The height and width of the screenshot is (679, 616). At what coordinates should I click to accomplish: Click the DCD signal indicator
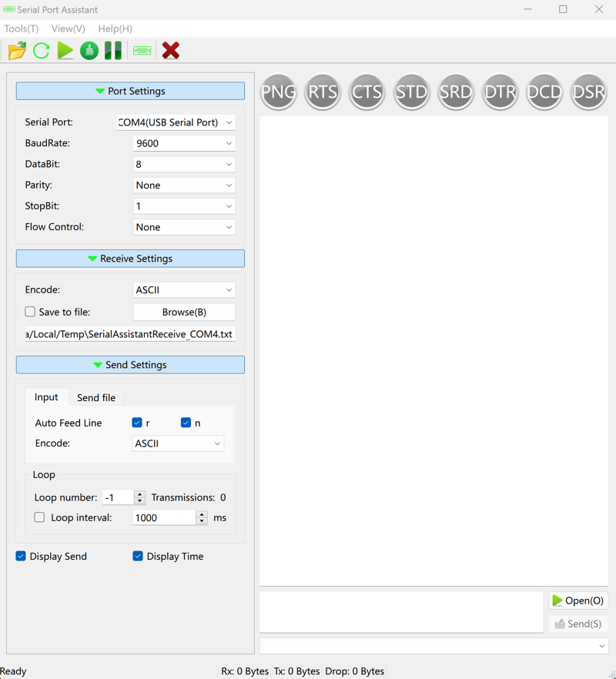pos(544,92)
